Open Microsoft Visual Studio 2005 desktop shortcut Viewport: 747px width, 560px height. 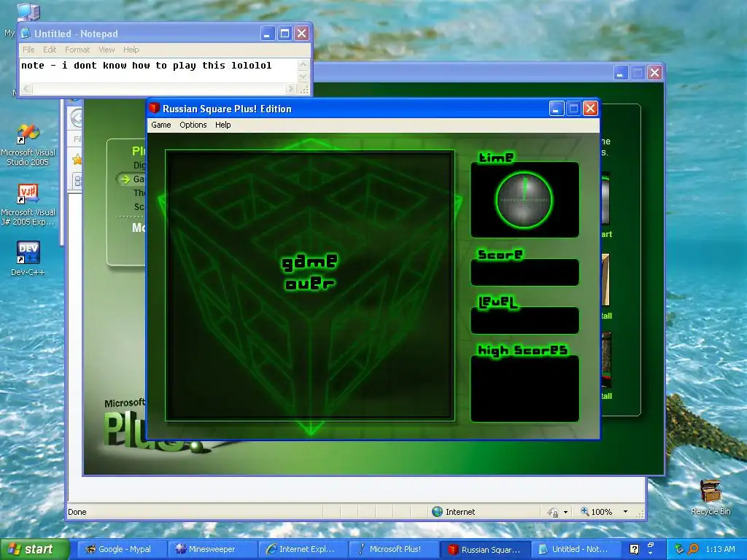[x=28, y=145]
